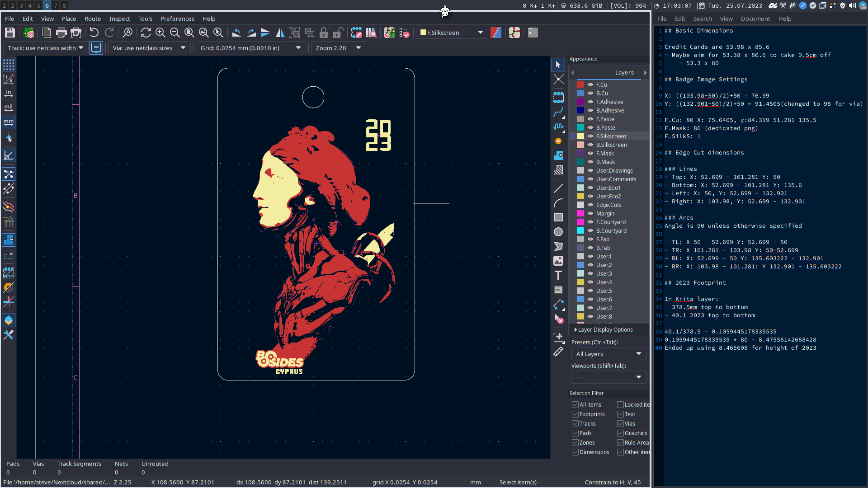Select the Draw Rectangle tool
This screenshot has width=868, height=488.
coord(559,217)
